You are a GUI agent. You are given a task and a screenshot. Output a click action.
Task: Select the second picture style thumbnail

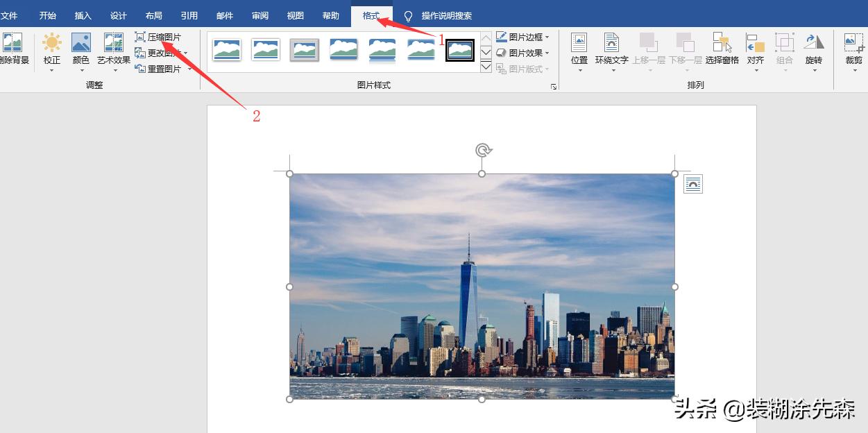tap(266, 50)
